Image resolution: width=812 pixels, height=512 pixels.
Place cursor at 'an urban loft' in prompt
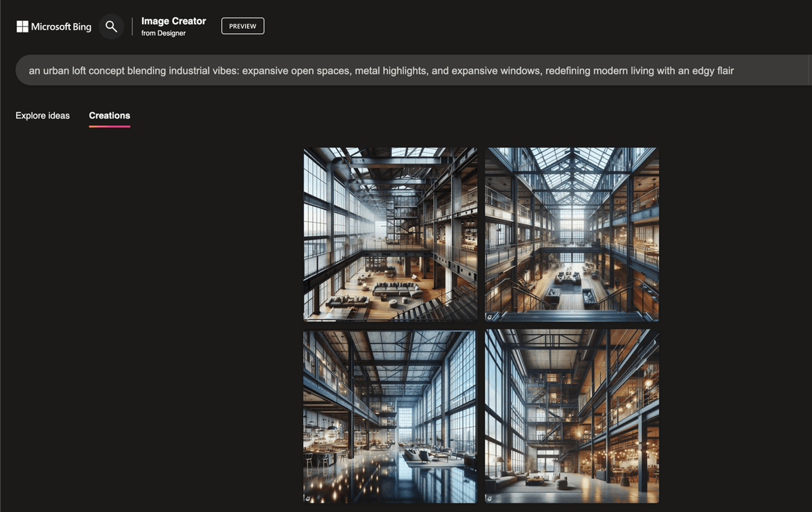pyautogui.click(x=58, y=70)
